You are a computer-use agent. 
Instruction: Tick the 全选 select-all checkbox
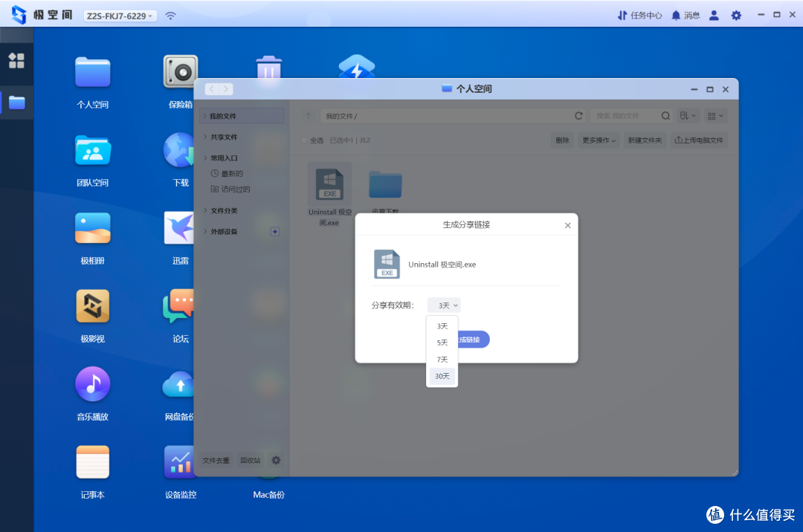pos(303,140)
